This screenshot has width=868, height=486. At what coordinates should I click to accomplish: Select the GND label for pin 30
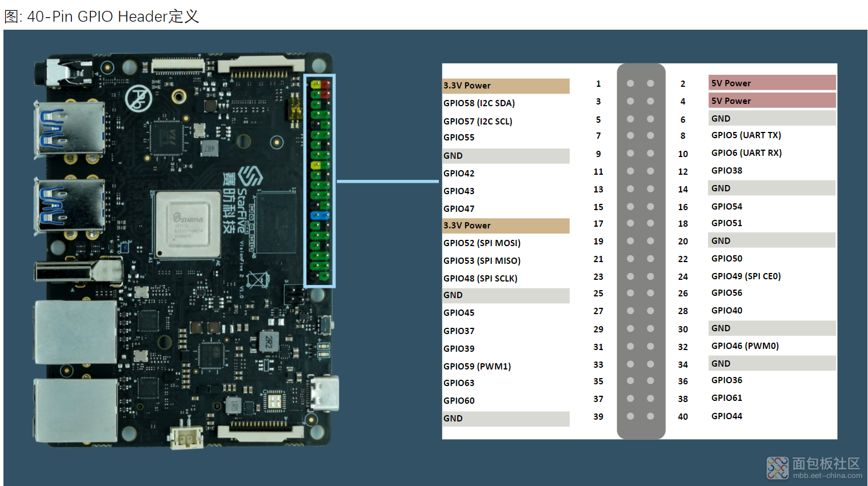772,328
